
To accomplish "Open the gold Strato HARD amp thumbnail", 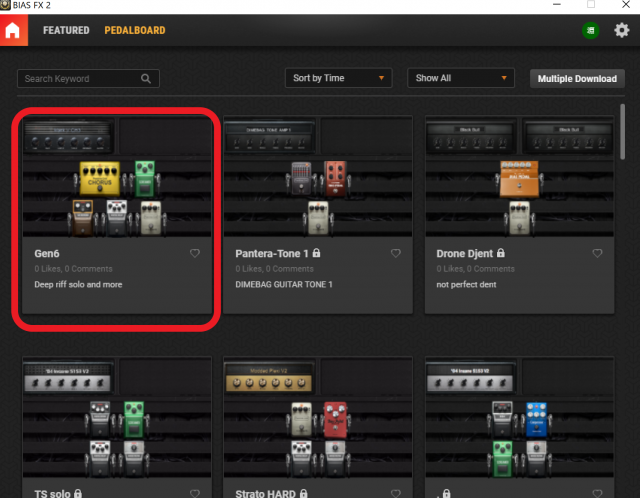I will point(269,378).
